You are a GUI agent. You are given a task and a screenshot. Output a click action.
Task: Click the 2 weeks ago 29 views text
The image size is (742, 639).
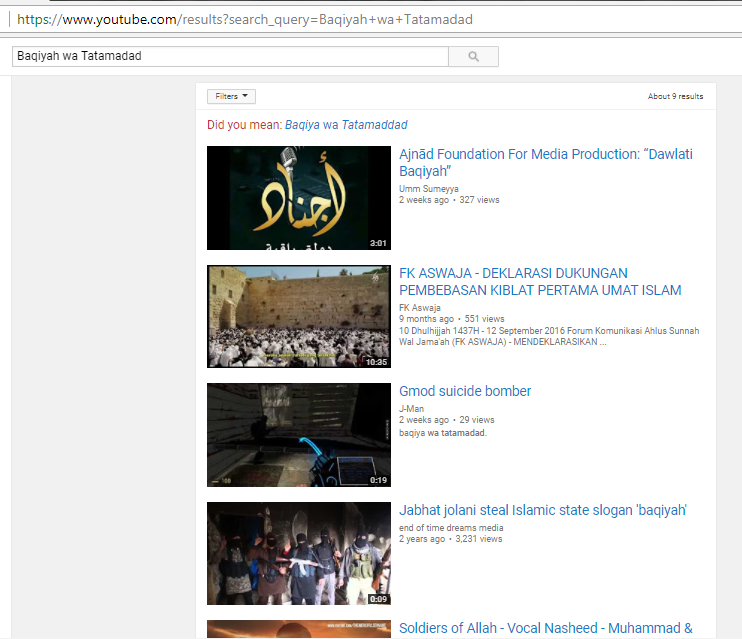[447, 420]
